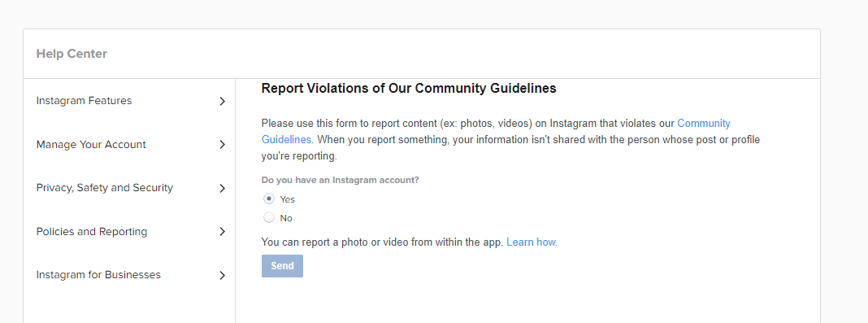This screenshot has height=323, width=868.
Task: Expand Manage Your Account chevron arrow
Action: click(x=222, y=145)
